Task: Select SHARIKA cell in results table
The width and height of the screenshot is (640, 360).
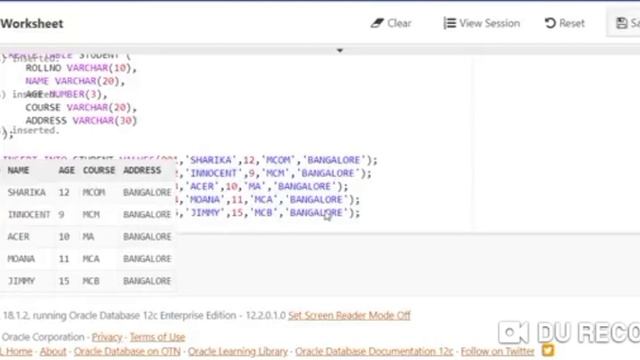Action: coord(27,192)
